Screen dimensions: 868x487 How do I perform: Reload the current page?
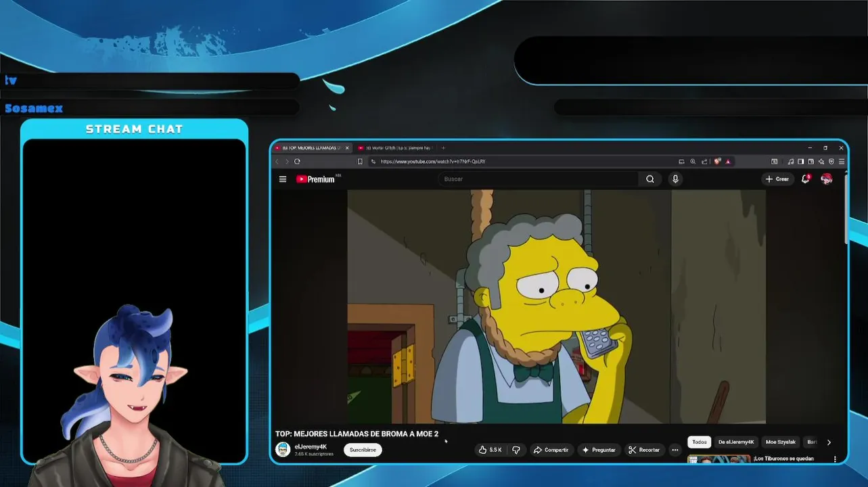[297, 162]
